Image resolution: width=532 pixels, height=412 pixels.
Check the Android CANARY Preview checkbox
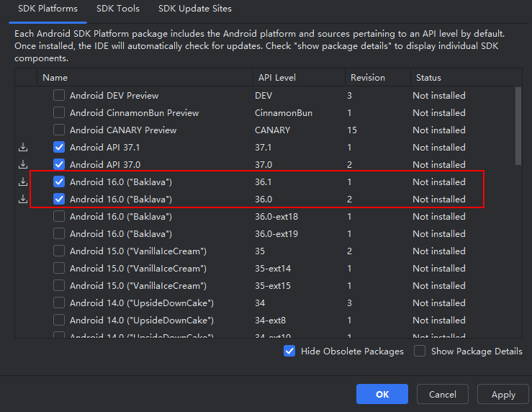(59, 130)
